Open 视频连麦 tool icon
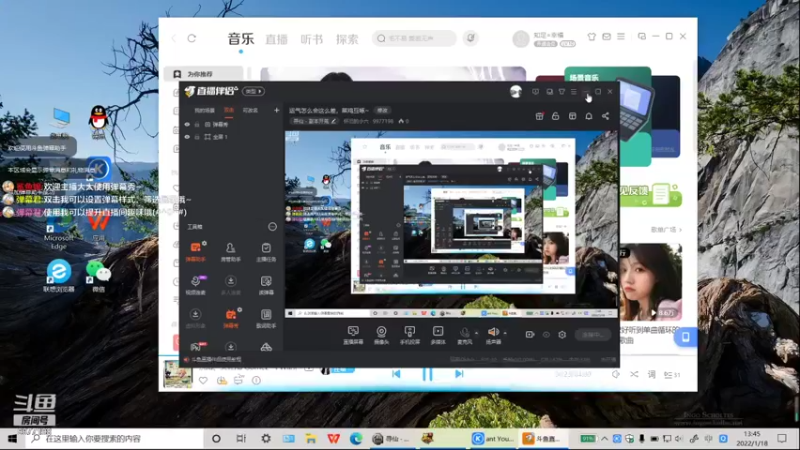The image size is (800, 450). coord(195,285)
